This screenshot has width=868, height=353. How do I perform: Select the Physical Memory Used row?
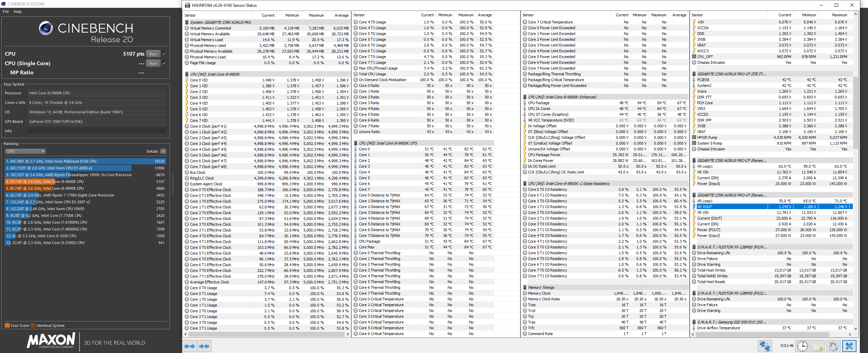[x=267, y=45]
